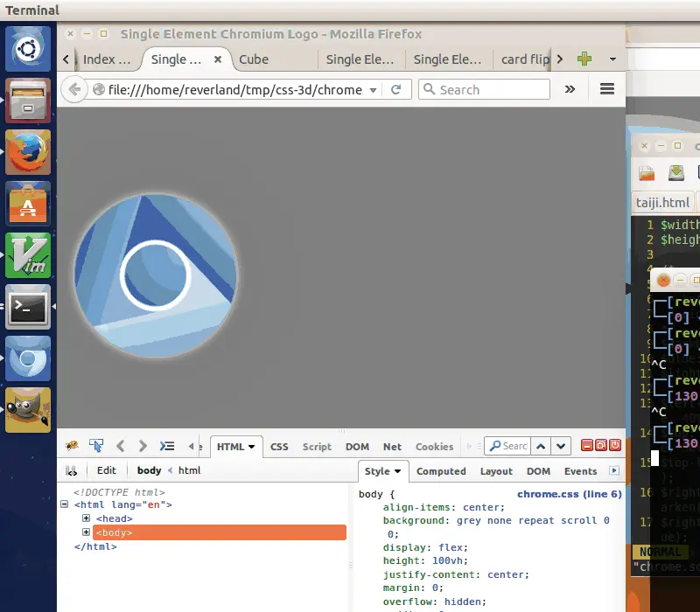Switch to the Index tab
700x612 pixels.
[107, 59]
